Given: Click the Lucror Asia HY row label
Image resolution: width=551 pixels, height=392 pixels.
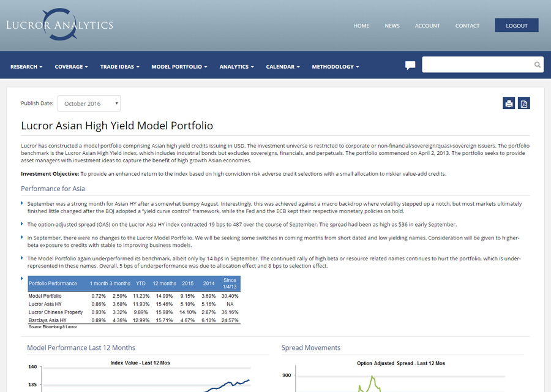Looking at the screenshot, I should point(45,304).
